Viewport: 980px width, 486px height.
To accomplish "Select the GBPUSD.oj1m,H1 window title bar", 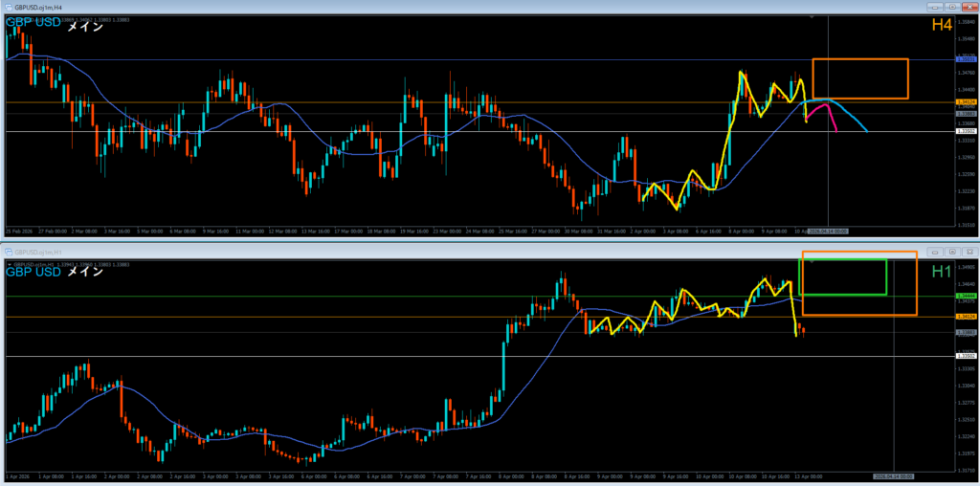I will (383, 251).
